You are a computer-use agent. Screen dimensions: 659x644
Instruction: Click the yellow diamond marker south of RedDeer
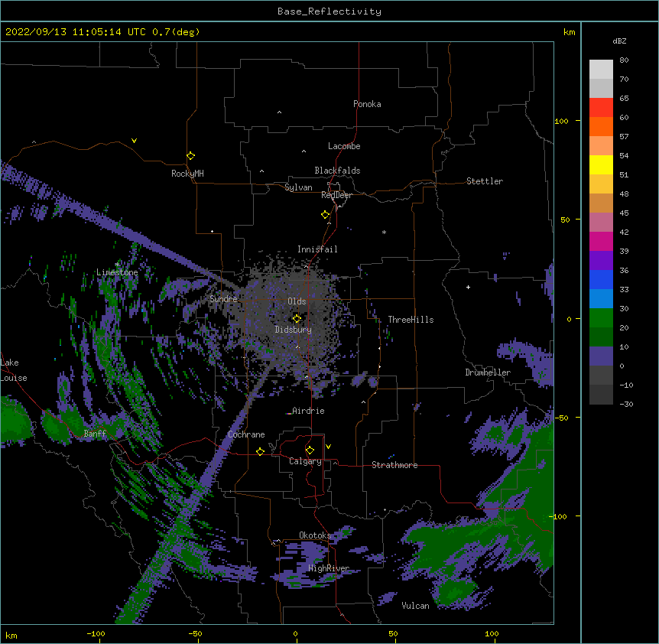325,214
